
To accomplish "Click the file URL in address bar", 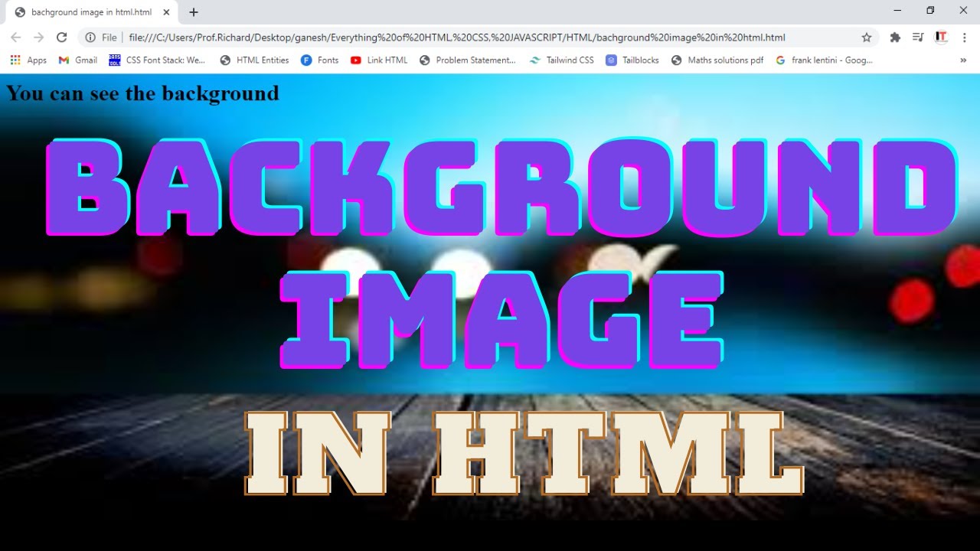I will coord(457,37).
